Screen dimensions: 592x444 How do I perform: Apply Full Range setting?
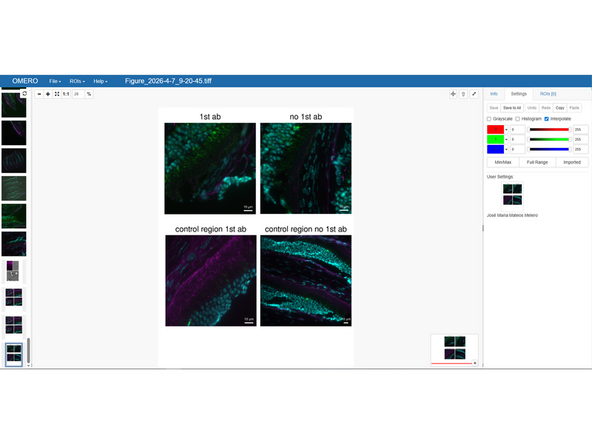(x=537, y=162)
